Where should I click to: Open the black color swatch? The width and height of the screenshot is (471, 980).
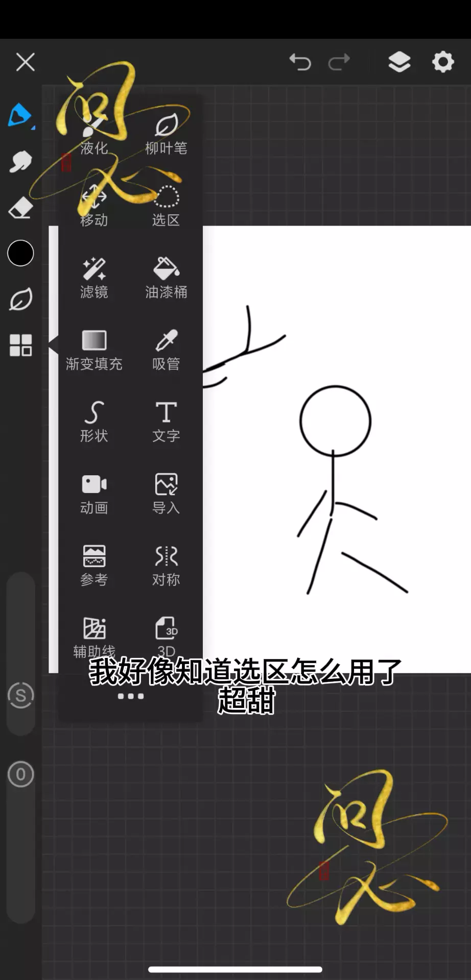pyautogui.click(x=20, y=253)
